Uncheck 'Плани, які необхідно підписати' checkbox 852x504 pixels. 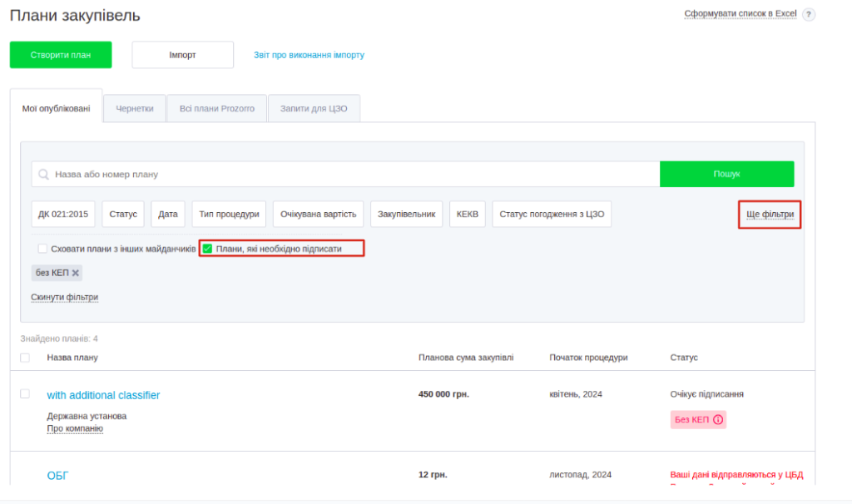pyautogui.click(x=208, y=249)
